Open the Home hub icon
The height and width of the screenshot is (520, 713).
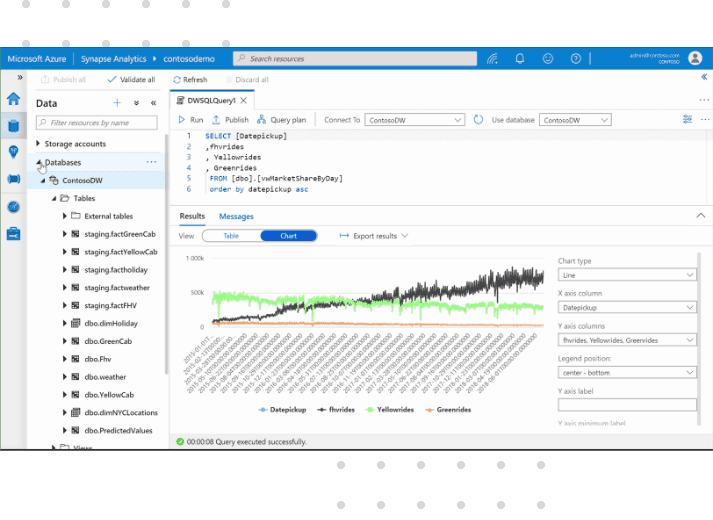click(x=13, y=99)
